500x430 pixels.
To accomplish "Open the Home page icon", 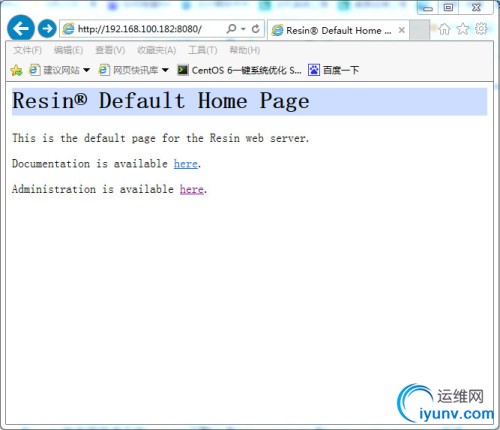I will click(444, 29).
